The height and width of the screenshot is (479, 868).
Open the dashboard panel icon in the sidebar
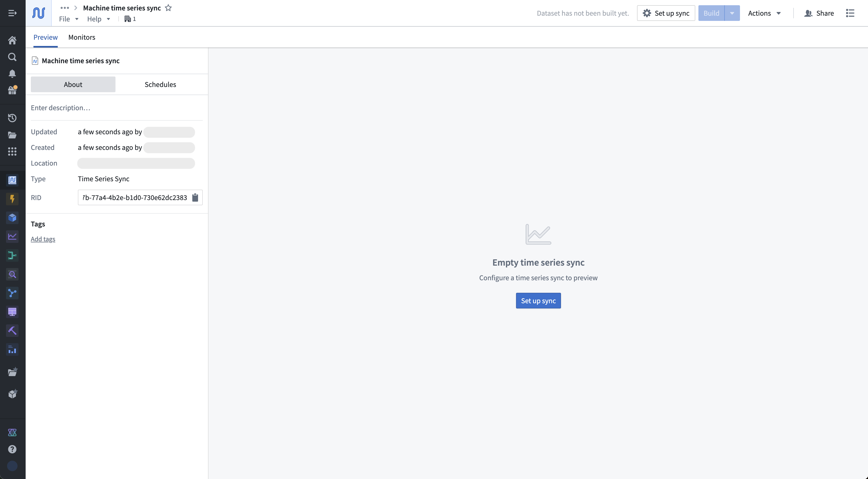[12, 312]
